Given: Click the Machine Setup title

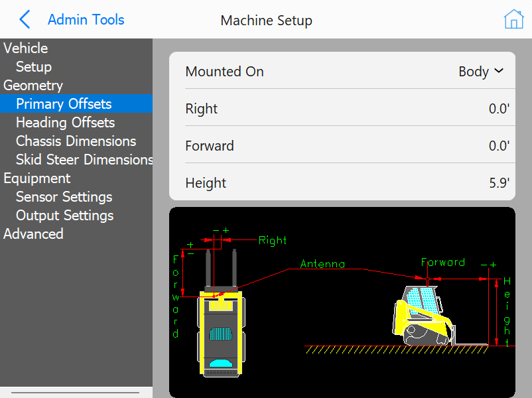Looking at the screenshot, I should [267, 20].
